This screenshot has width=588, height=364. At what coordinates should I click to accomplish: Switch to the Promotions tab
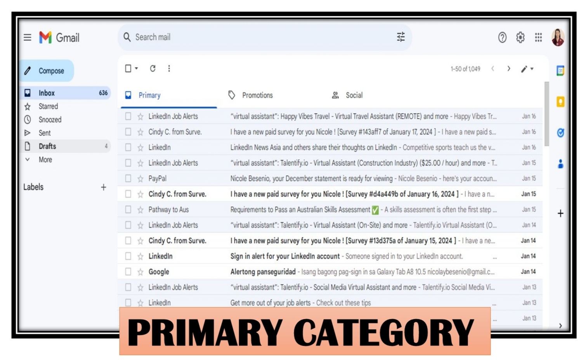(x=251, y=95)
